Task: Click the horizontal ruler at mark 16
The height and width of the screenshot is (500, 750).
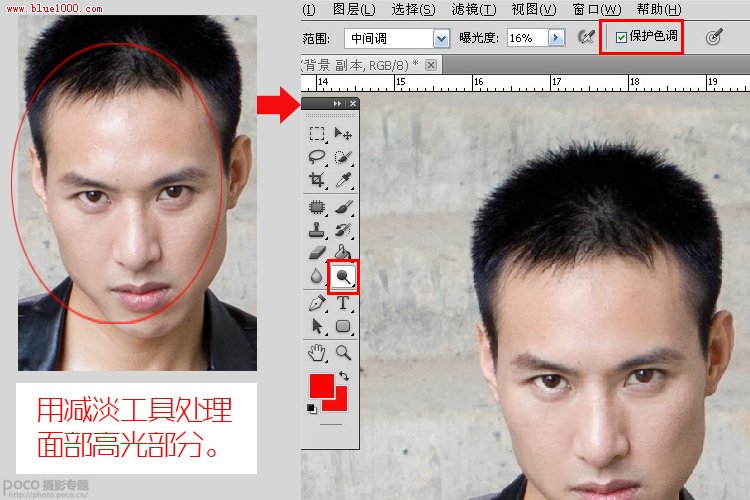Action: point(478,82)
